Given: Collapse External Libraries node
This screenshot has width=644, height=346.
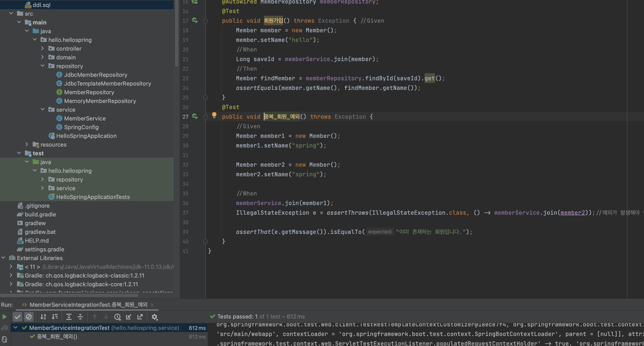Looking at the screenshot, I should pyautogui.click(x=3, y=258).
